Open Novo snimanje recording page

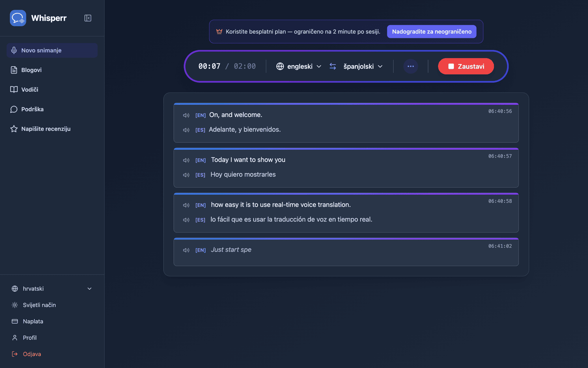point(52,50)
